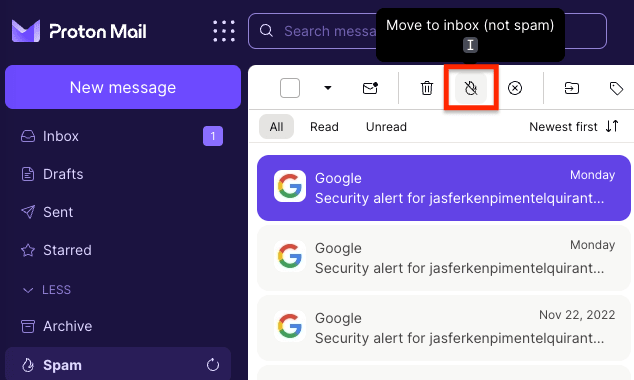Open the Newest first sort dropdown
Viewport: 634px width, 380px height.
click(x=574, y=127)
